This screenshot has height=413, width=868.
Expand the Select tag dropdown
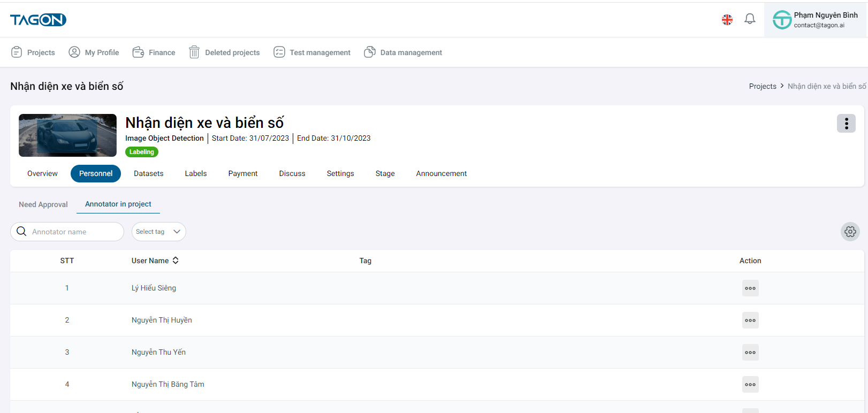(158, 232)
